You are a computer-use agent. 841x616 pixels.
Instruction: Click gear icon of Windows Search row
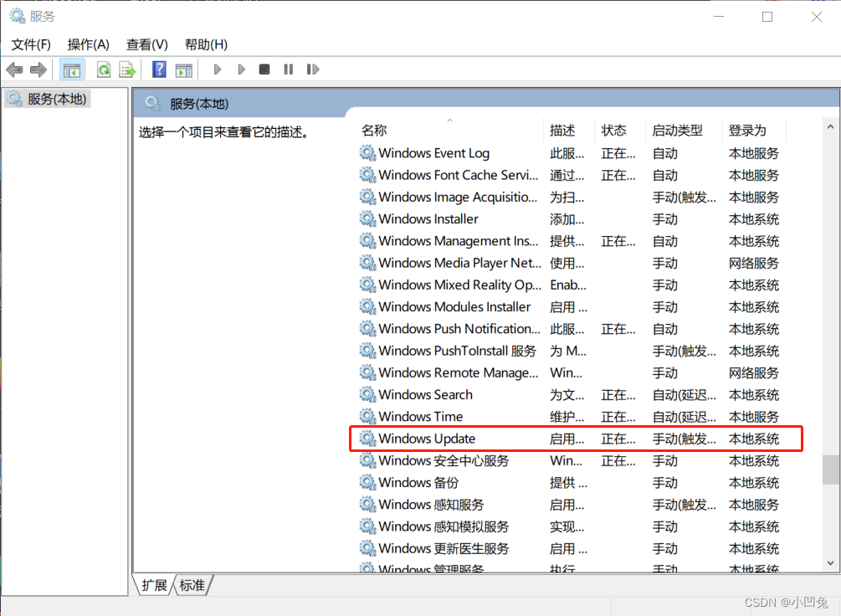367,394
